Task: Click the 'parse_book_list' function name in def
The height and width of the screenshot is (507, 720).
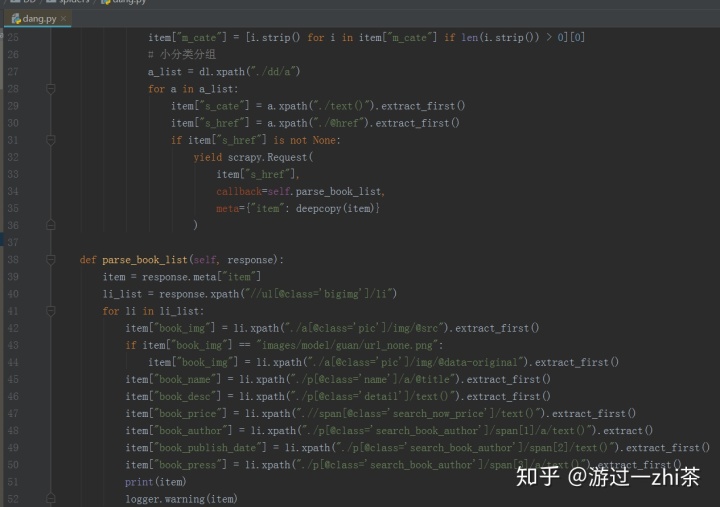Action: tap(145, 260)
